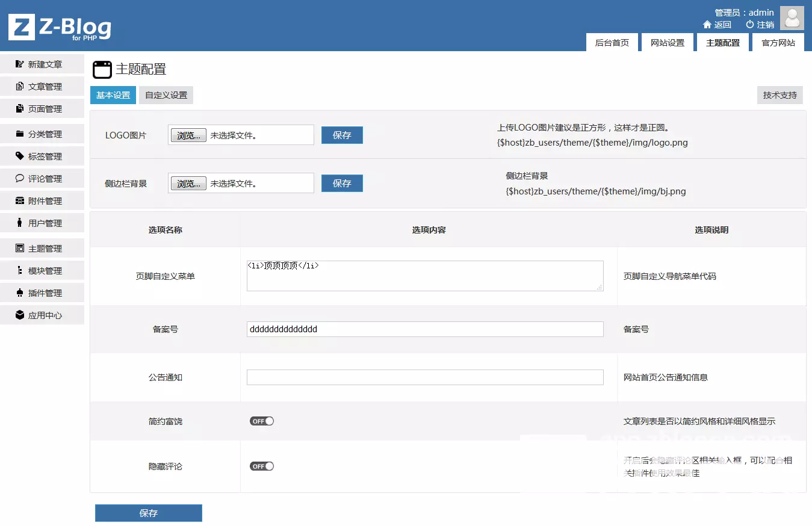Open 评论管理 to manage comments

[x=42, y=178]
